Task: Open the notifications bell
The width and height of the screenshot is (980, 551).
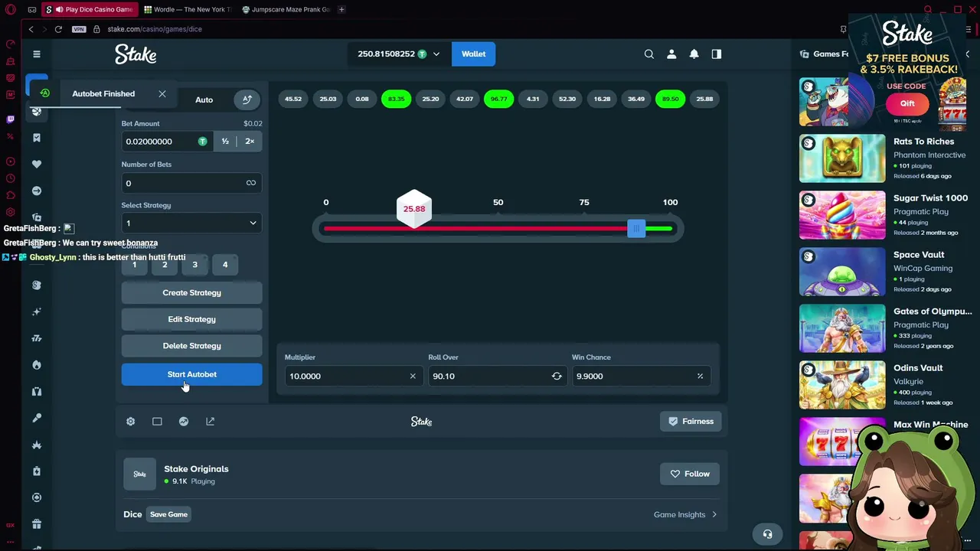Action: [x=694, y=54]
